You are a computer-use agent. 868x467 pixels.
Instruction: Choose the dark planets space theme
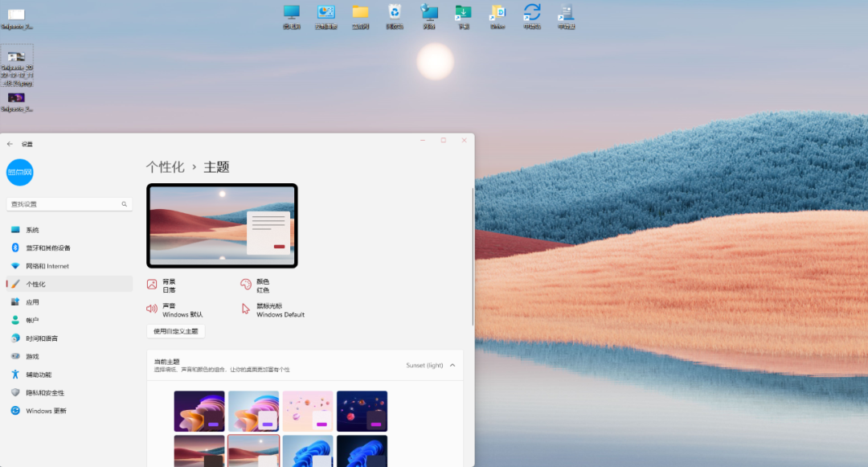362,411
